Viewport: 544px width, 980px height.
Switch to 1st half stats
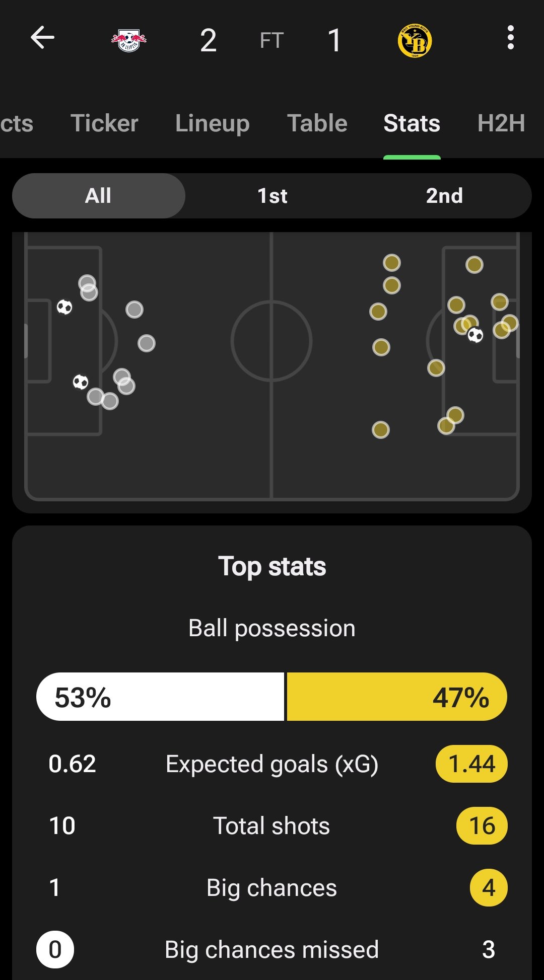(272, 196)
